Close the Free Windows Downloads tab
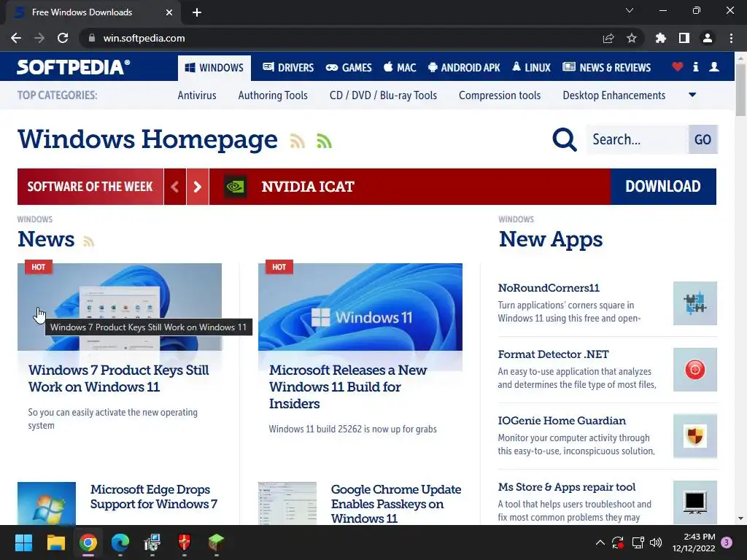Screen dimensions: 747x560 [169, 12]
